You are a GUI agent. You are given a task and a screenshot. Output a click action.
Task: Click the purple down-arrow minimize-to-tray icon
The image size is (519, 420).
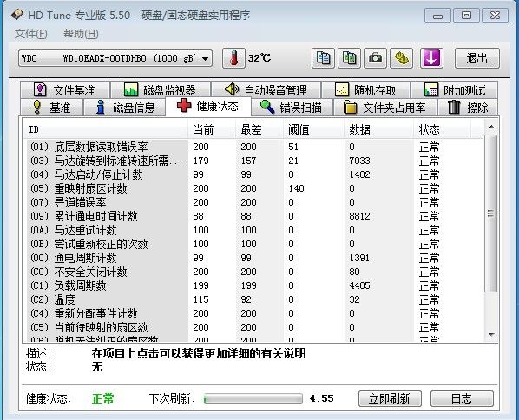point(431,58)
